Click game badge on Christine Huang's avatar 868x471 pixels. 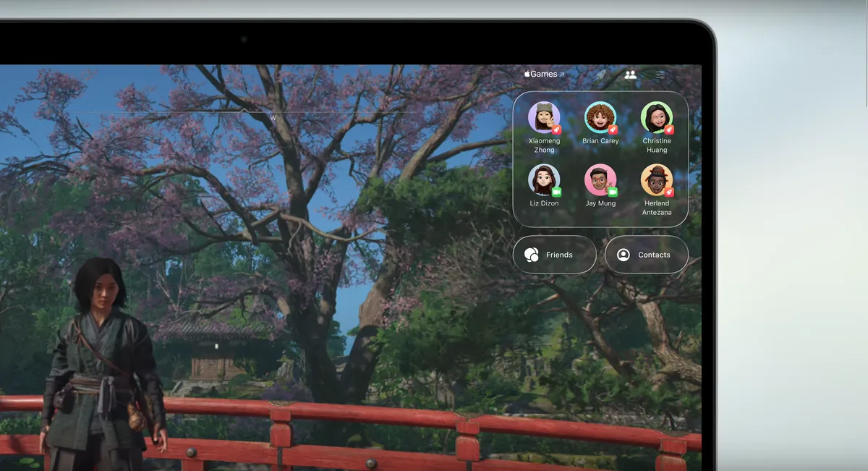669,130
